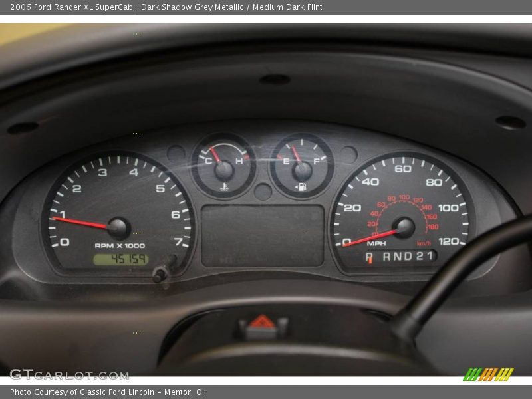Click the MPH label inside the speedometer
The width and height of the screenshot is (532, 399).
click(377, 242)
